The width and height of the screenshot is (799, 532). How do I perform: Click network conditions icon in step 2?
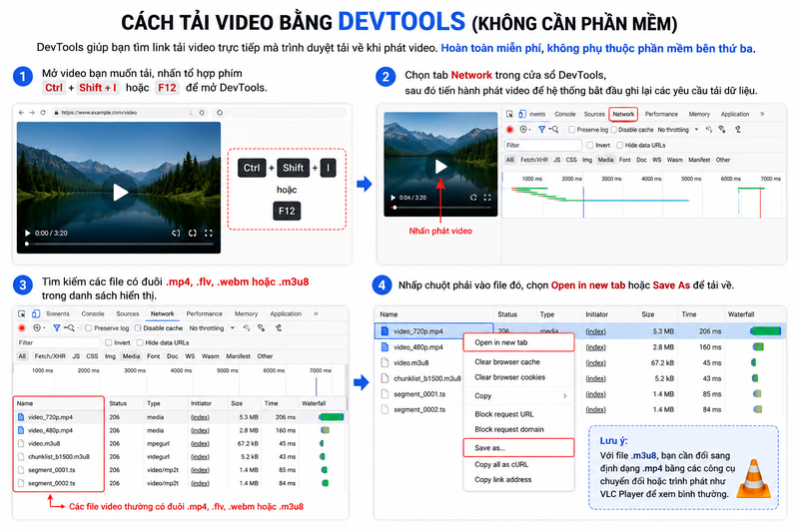pos(709,130)
